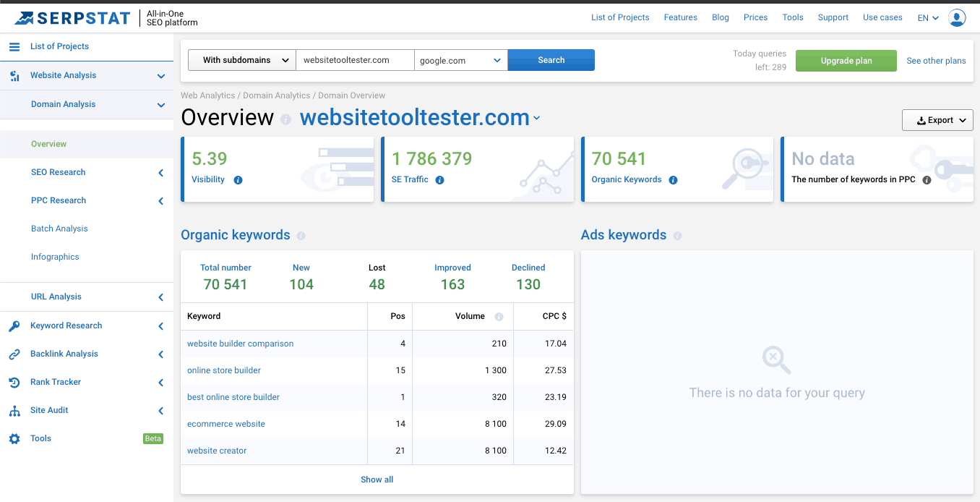Click the SE Traffic card label
The width and height of the screenshot is (980, 502).
[411, 179]
